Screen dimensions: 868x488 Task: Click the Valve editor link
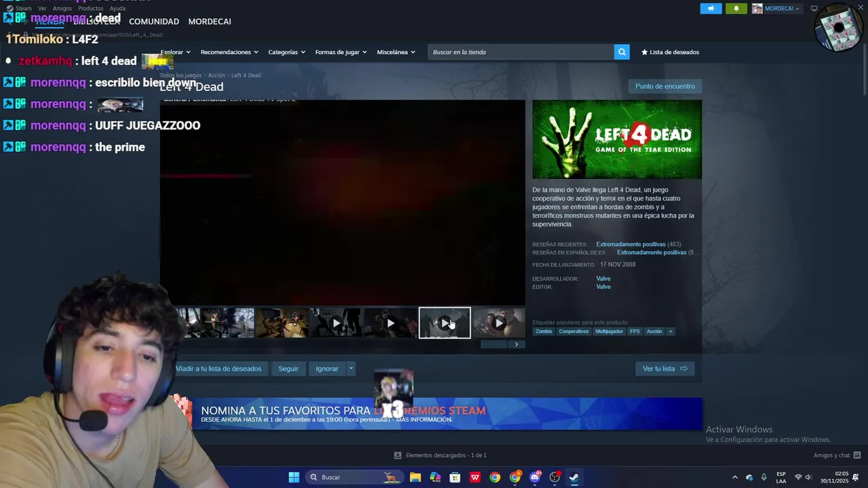604,287
